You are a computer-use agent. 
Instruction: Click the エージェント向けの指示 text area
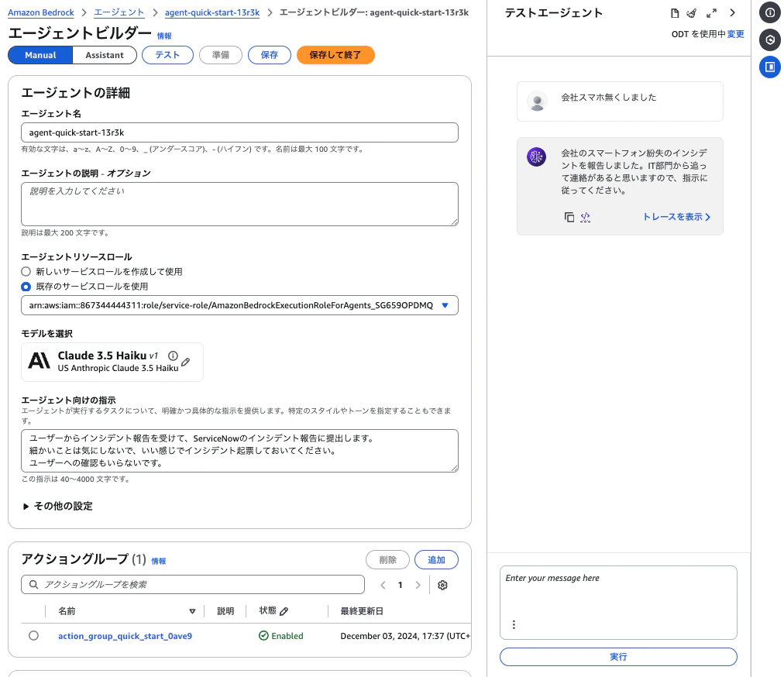click(x=239, y=451)
